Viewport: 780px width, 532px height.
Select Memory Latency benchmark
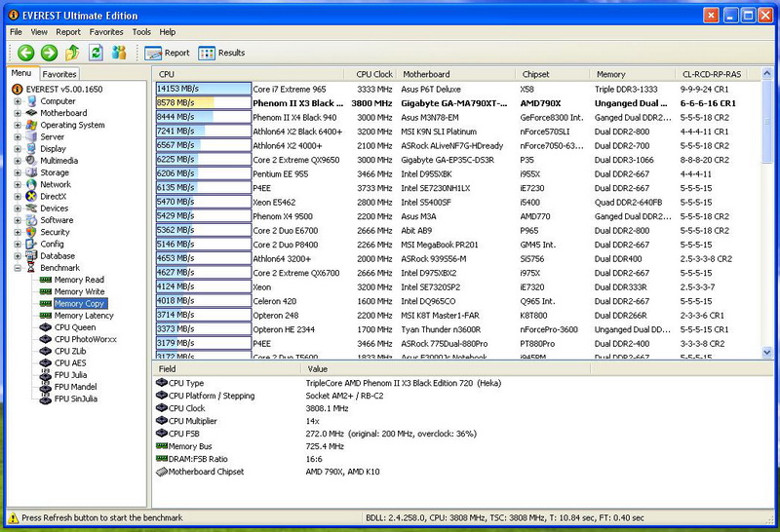pos(84,316)
